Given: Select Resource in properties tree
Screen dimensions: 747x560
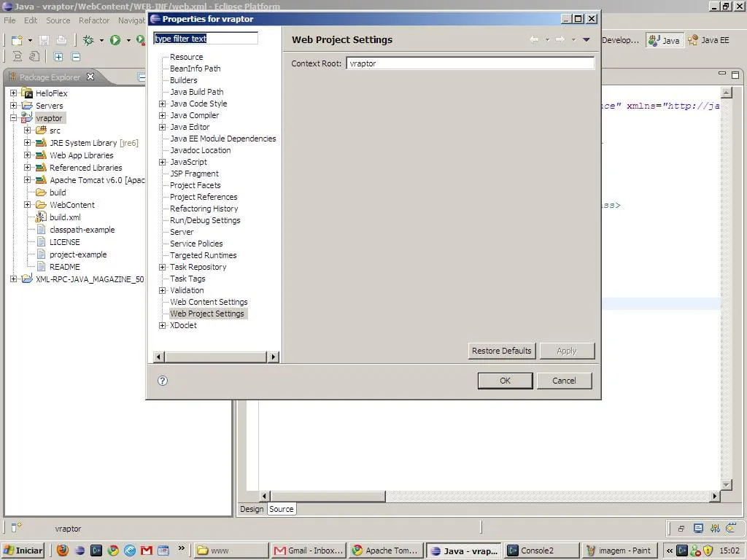Looking at the screenshot, I should click(186, 57).
